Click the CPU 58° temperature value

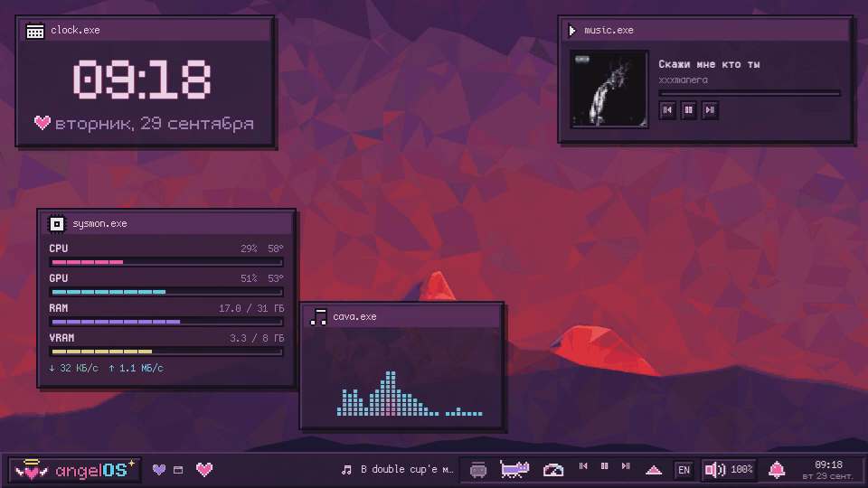click(x=276, y=249)
